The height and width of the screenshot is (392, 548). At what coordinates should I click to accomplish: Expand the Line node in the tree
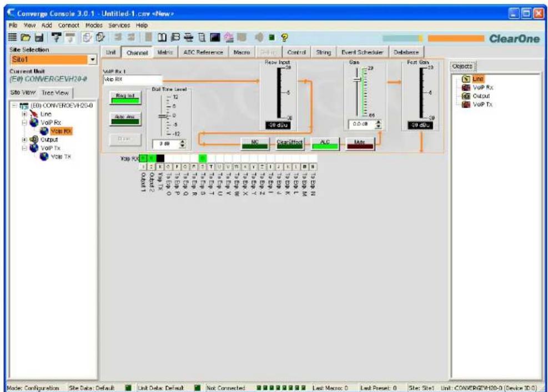[24, 114]
